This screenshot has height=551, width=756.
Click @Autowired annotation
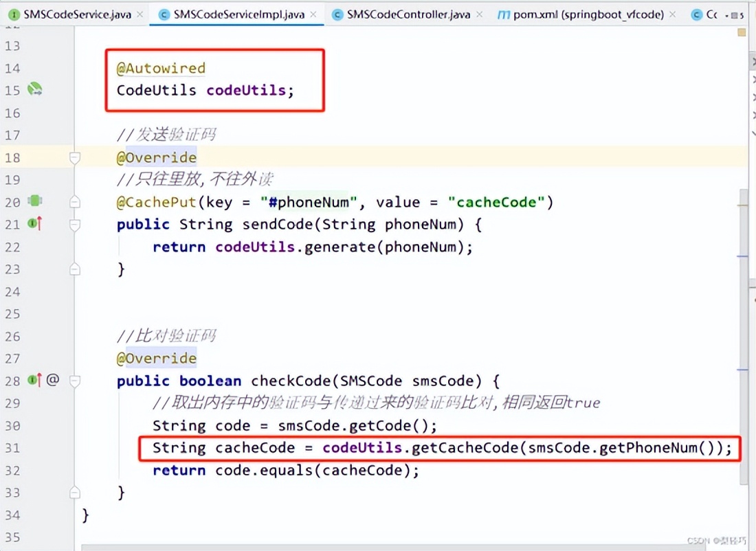[161, 68]
